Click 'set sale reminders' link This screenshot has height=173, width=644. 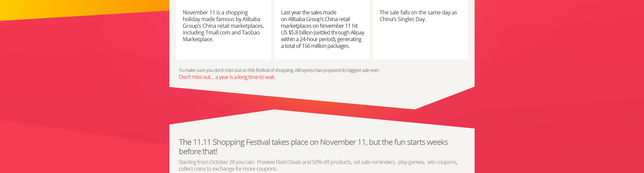pos(374,162)
